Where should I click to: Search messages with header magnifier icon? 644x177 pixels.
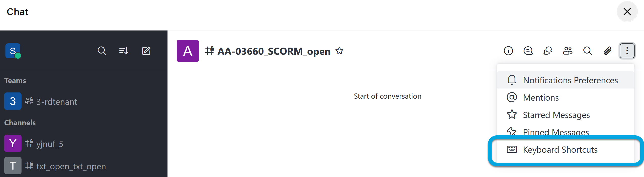587,51
